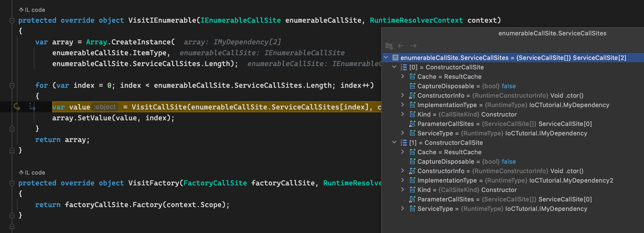644x233 pixels.
Task: Click the property icon of ParameterCallSites under [0]
Action: [x=412, y=124]
